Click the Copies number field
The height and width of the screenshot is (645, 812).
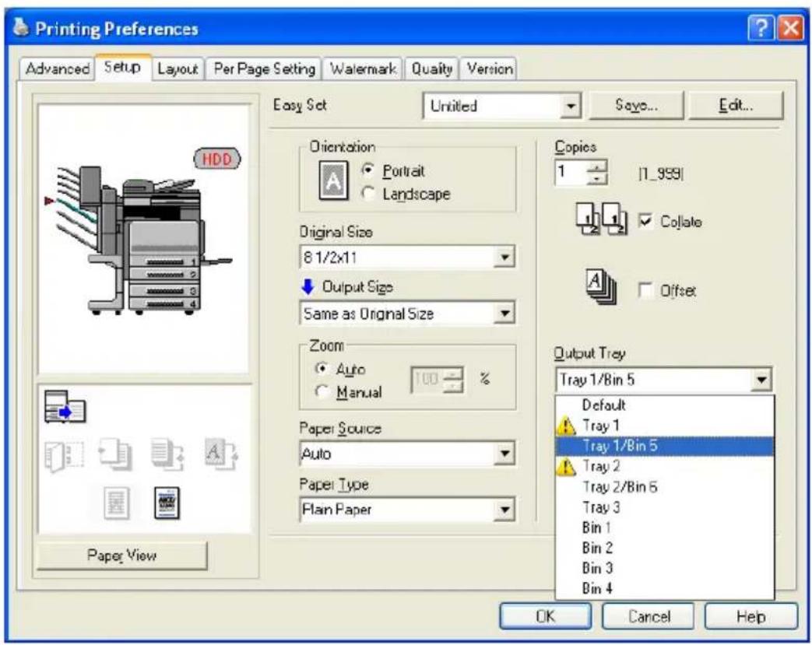tap(571, 173)
